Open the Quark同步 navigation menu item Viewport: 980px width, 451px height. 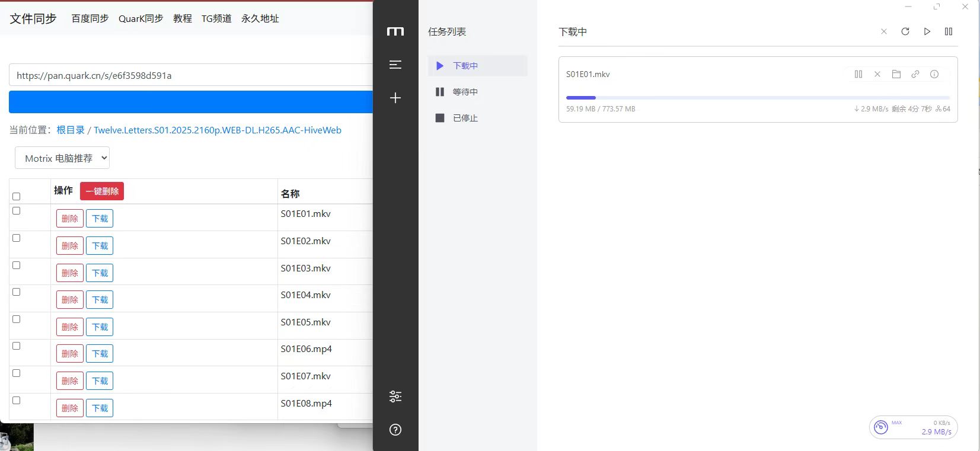(141, 18)
